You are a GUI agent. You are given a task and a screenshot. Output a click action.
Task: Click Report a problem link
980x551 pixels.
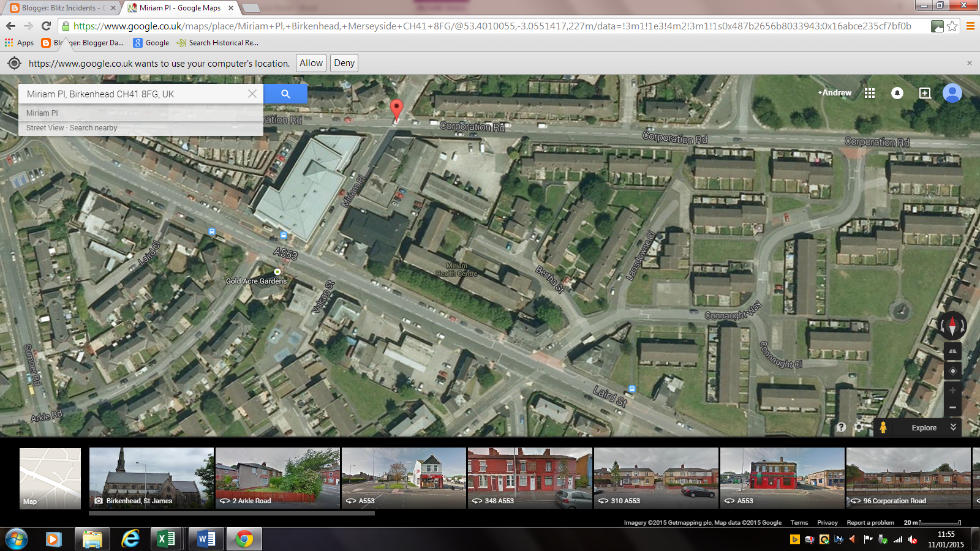[870, 523]
